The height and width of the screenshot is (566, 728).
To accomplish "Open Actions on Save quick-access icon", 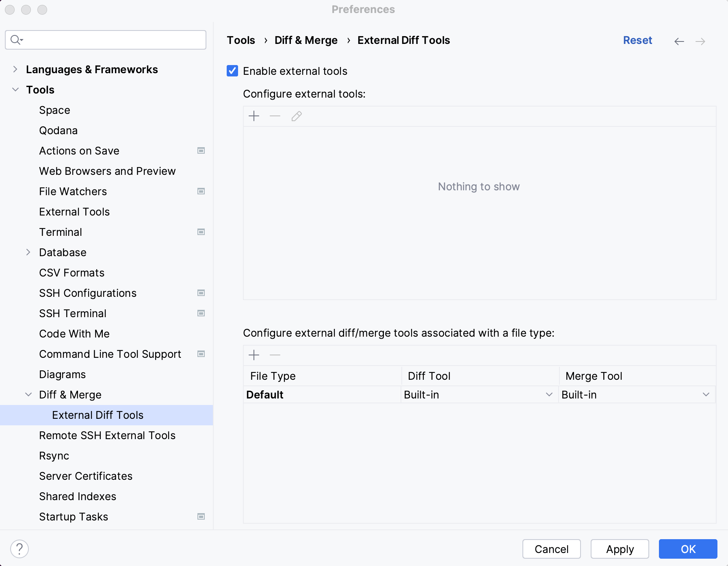I will [201, 150].
